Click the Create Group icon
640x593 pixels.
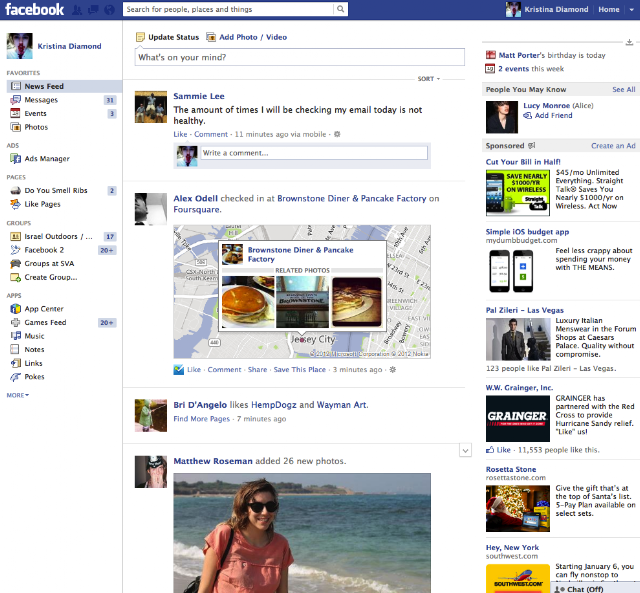[16, 277]
